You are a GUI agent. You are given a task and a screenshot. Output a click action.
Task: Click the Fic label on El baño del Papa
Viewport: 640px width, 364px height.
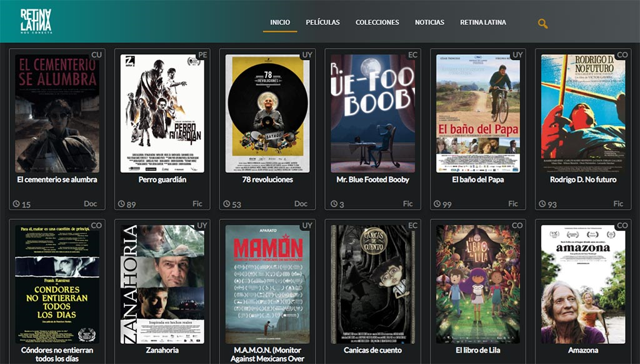click(513, 204)
